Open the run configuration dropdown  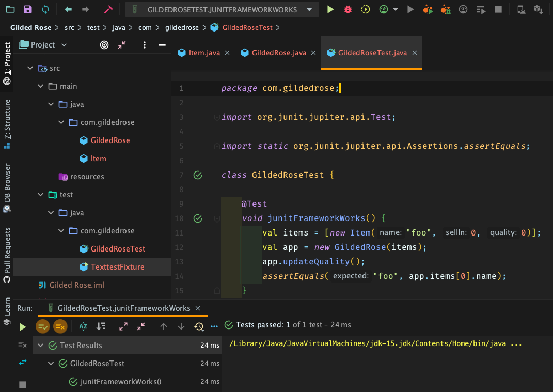(x=309, y=9)
